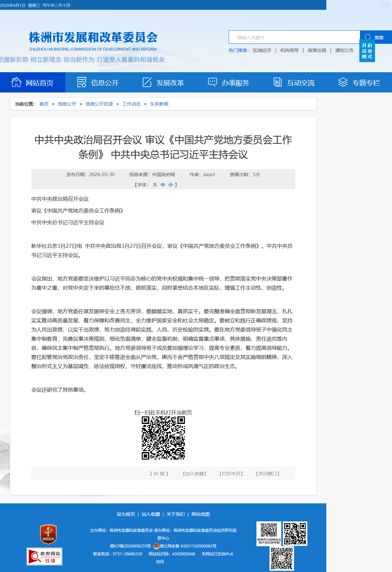Switch to 繁體 traditional Chinese

pos(385,5)
